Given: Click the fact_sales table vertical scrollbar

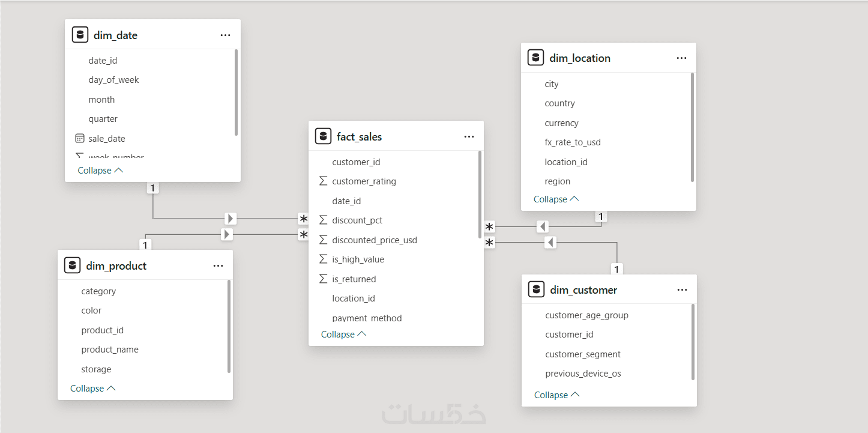Looking at the screenshot, I should coord(480,192).
